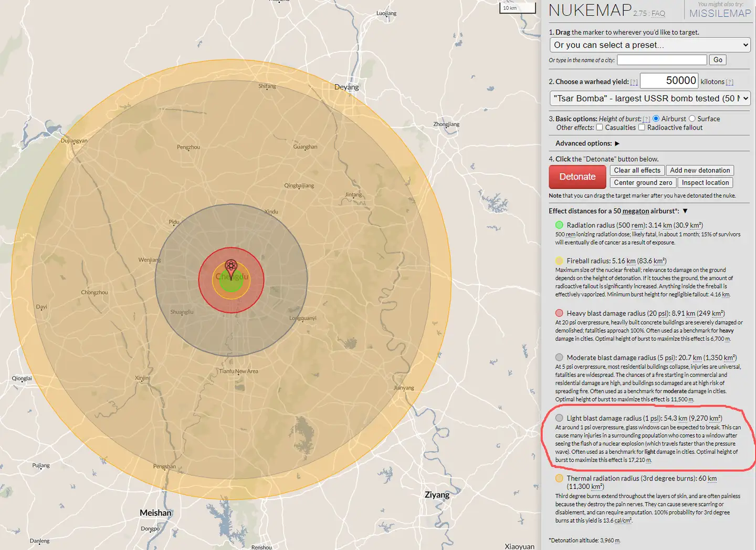Click the red Detonate button
Image resolution: width=756 pixels, height=550 pixels.
point(577,177)
